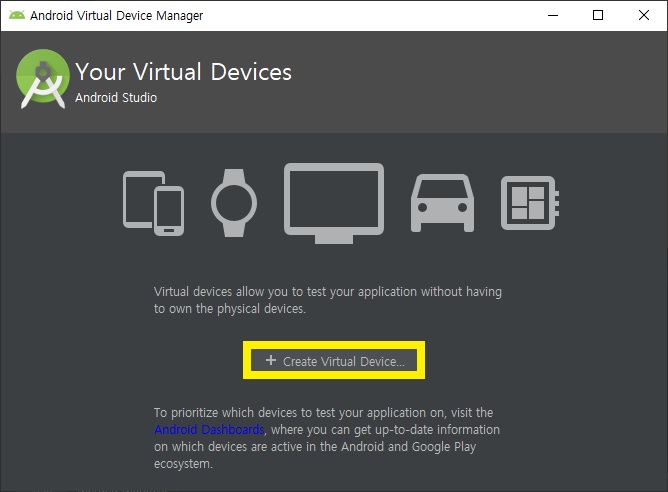Click the 'Your Virtual Devices' heading
Viewport: 668px width, 492px height.
(184, 72)
